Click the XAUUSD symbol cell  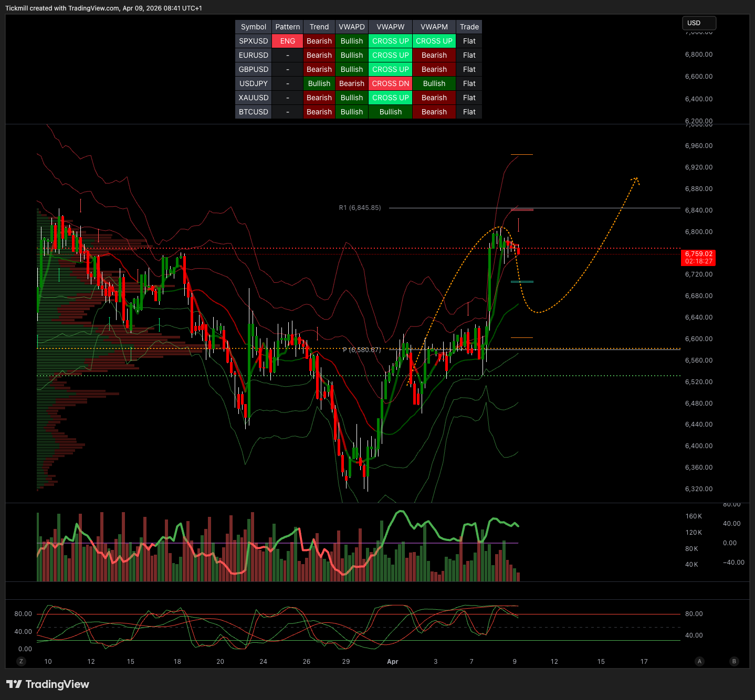point(253,98)
